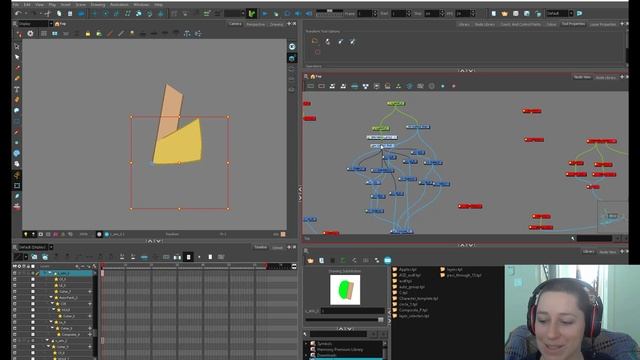640x360 pixels.
Task: Open the Colour tab
Action: (551, 24)
